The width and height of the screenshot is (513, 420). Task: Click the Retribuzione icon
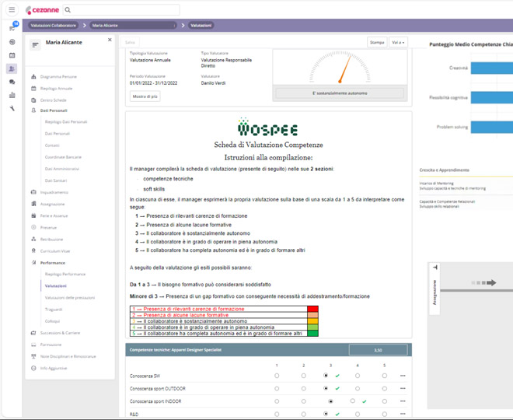pyautogui.click(x=33, y=240)
